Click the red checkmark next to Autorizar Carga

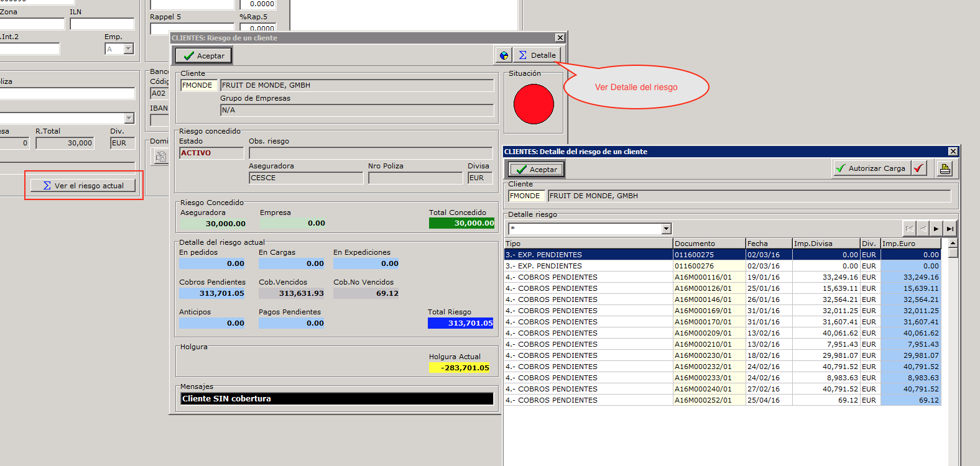[x=918, y=168]
